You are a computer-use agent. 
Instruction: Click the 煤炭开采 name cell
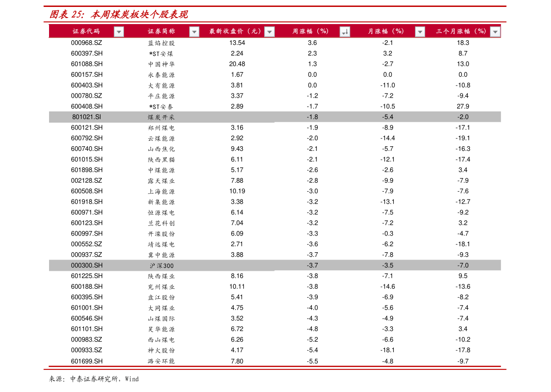[161, 118]
